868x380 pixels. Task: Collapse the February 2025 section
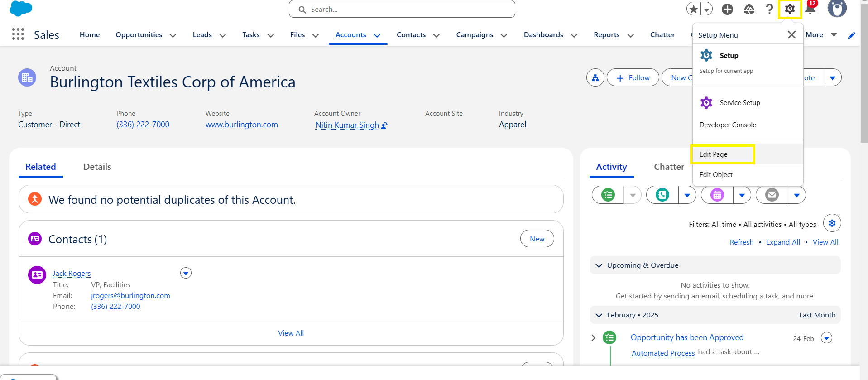pos(599,315)
